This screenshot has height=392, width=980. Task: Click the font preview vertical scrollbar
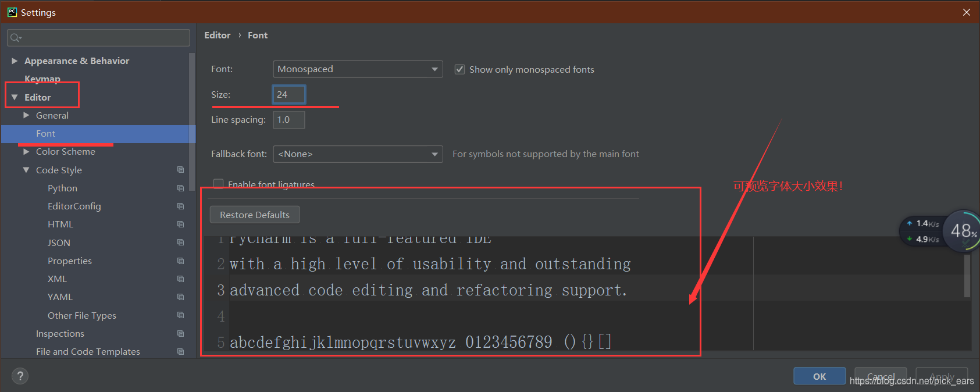pos(967,276)
